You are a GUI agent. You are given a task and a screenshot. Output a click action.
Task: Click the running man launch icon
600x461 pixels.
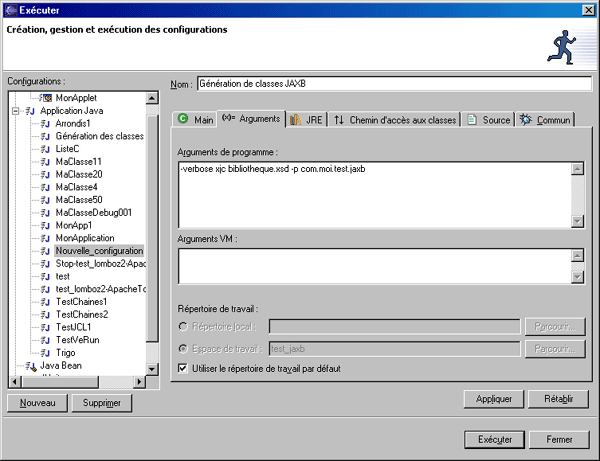[x=568, y=44]
